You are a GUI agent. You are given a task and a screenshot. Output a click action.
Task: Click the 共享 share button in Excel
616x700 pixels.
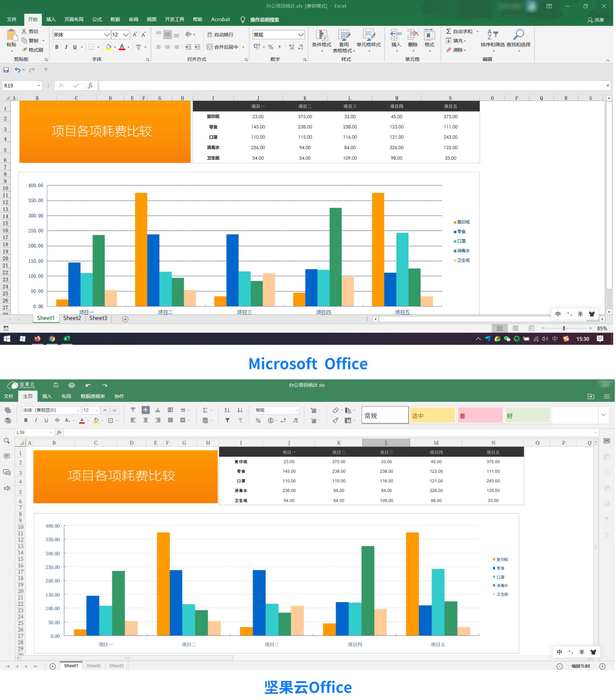(x=596, y=20)
